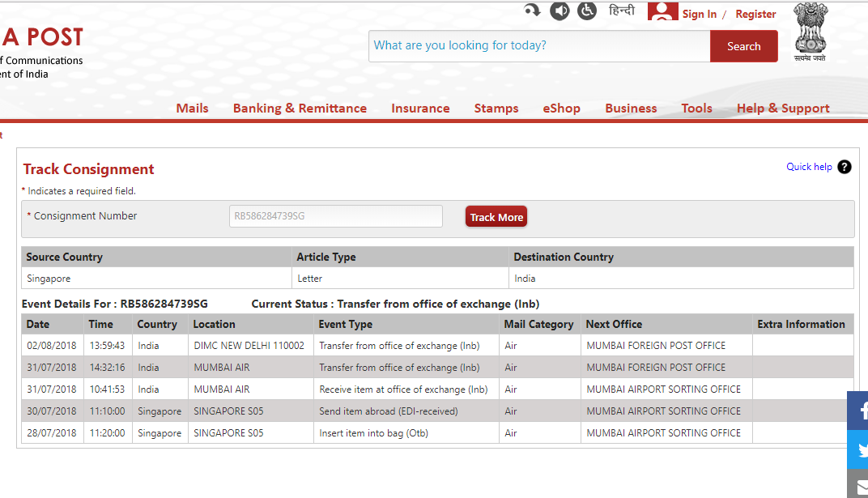868x498 pixels.
Task: Click the user profile avatar icon
Action: point(662,11)
